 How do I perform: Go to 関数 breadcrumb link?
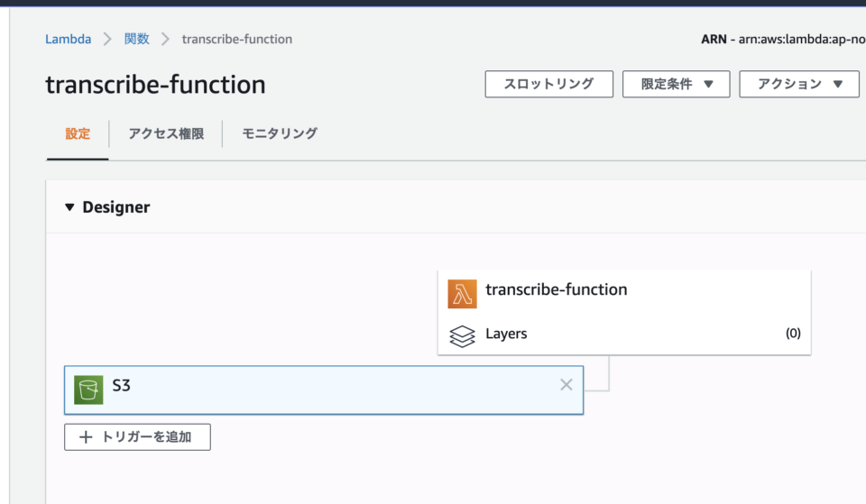point(136,39)
